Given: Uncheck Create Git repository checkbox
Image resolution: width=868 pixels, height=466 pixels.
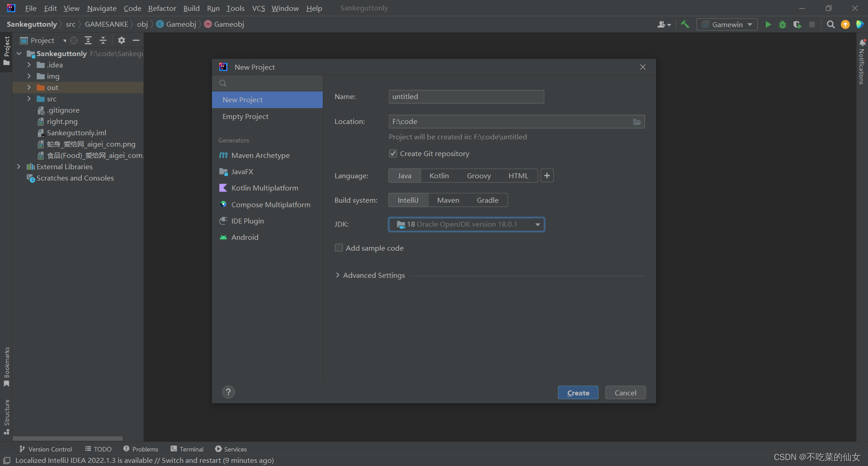Looking at the screenshot, I should point(393,153).
